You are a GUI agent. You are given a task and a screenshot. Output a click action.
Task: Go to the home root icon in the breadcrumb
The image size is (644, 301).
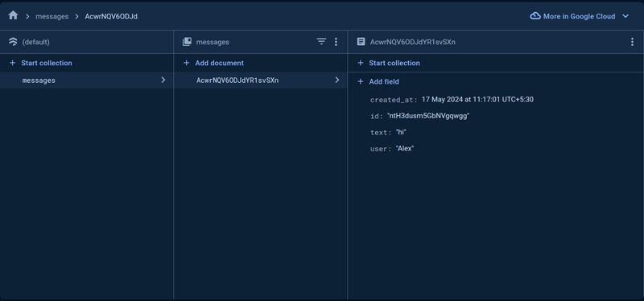(13, 15)
